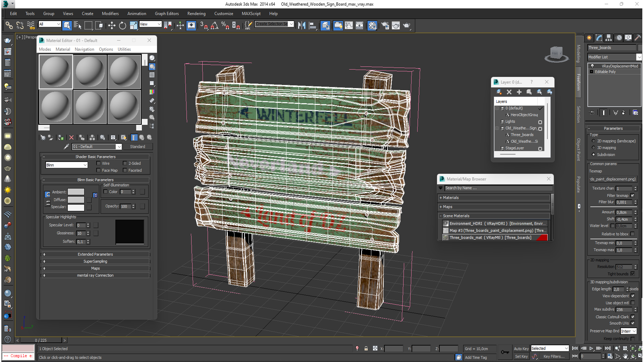Viewport: 644px width, 362px height.
Task: Toggle 3D Snaps button
Action: pyautogui.click(x=204, y=25)
